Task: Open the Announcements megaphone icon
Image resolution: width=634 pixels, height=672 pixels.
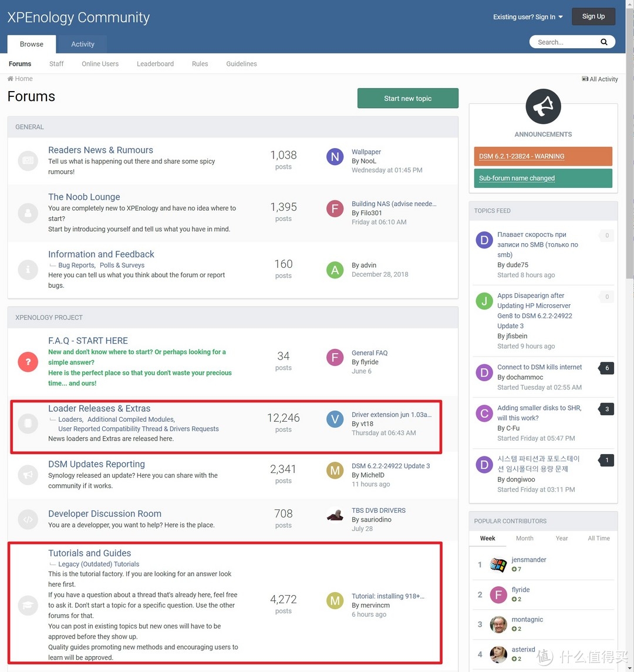Action: (x=543, y=106)
